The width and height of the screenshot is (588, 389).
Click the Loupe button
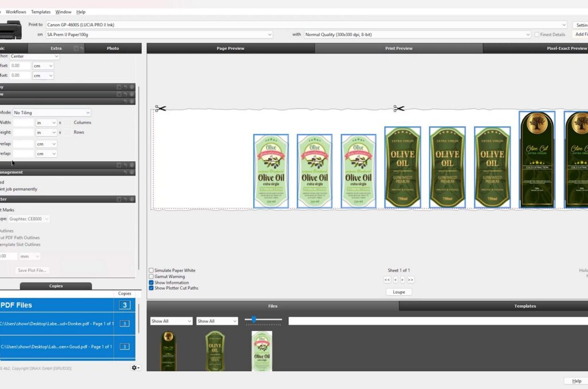click(x=399, y=292)
